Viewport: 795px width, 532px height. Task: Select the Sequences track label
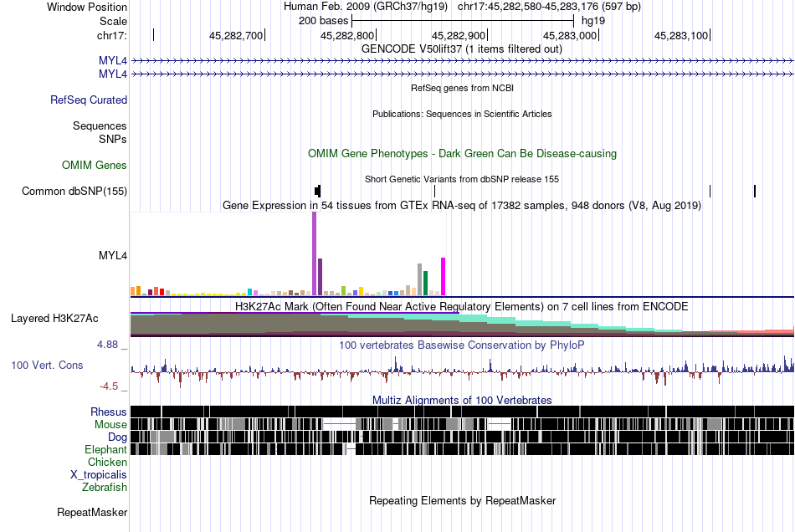tap(100, 125)
